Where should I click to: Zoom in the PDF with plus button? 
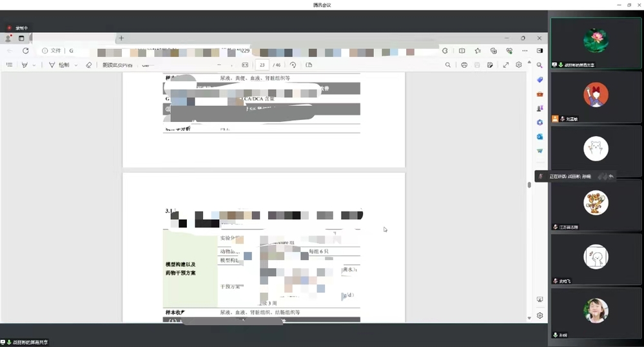coord(231,65)
